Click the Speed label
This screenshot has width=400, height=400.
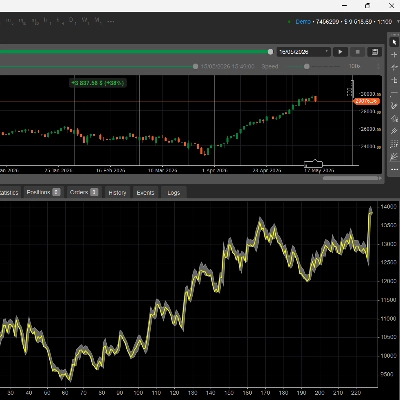click(x=270, y=66)
